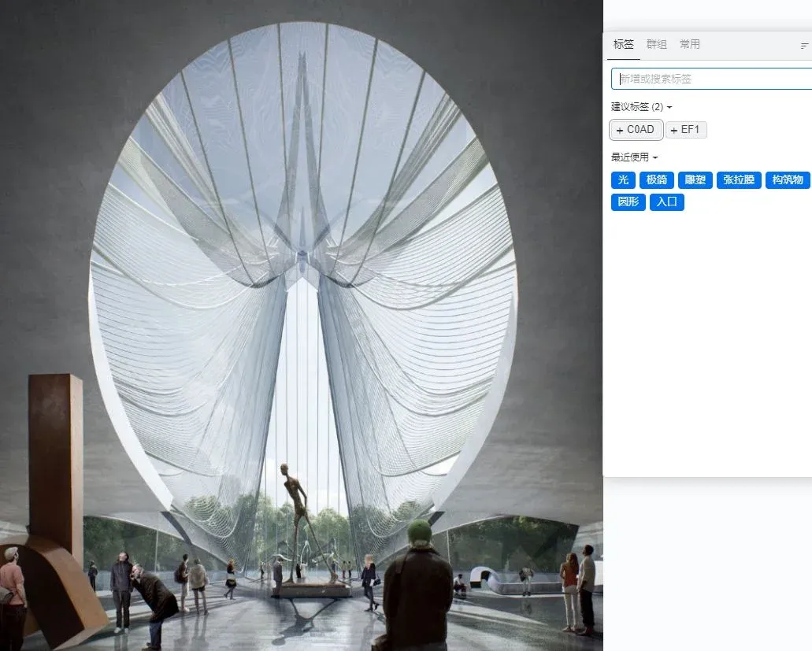Collapse the 建议标签 (2) section

coord(642,107)
